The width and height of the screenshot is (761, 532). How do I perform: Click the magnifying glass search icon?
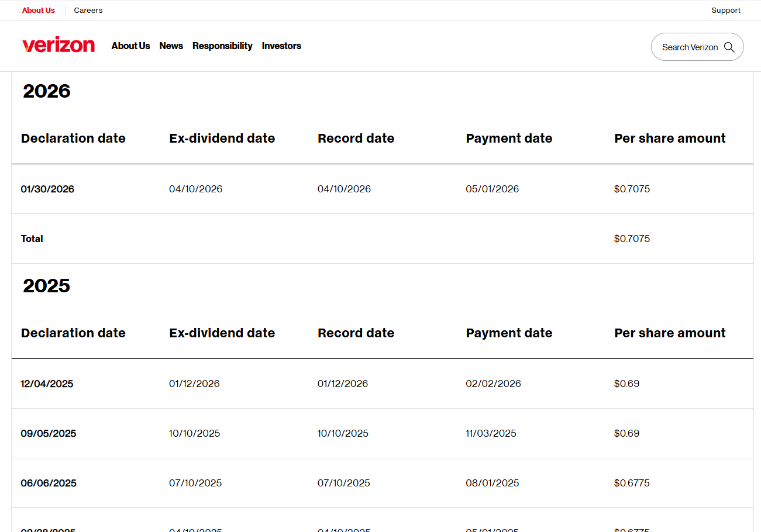(729, 47)
